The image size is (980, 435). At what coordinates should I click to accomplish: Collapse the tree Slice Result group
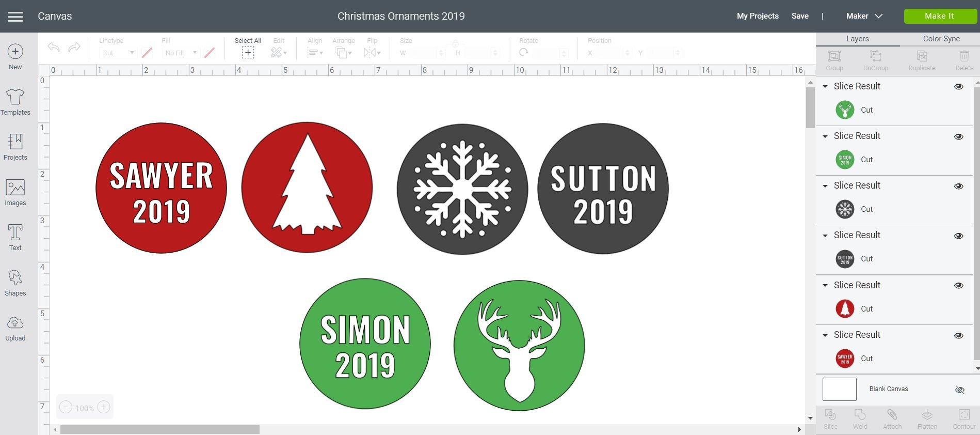click(x=825, y=285)
